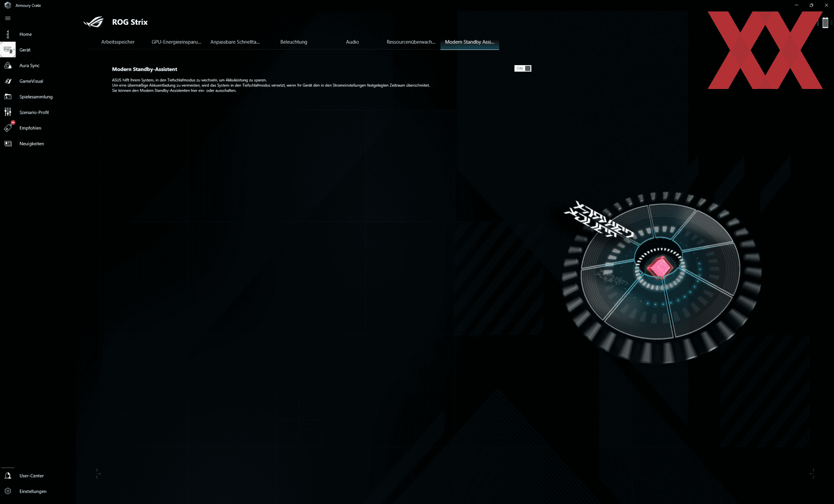Open Empfohlen sidebar label

(30, 128)
